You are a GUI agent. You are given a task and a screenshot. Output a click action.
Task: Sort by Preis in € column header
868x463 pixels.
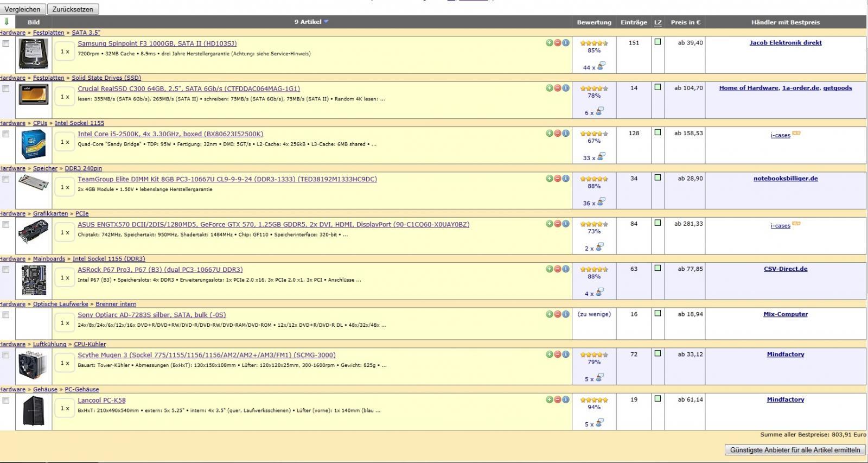coord(685,22)
